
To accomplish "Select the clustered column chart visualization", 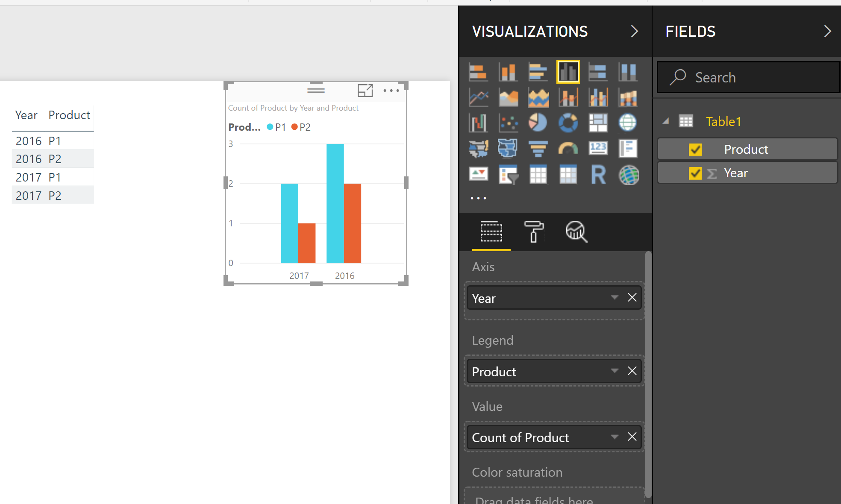I will [x=568, y=72].
